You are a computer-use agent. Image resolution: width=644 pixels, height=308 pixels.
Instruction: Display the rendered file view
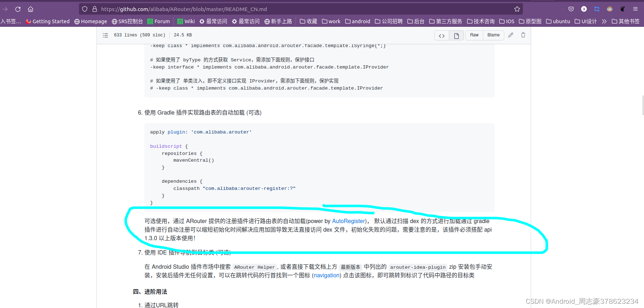pos(456,35)
